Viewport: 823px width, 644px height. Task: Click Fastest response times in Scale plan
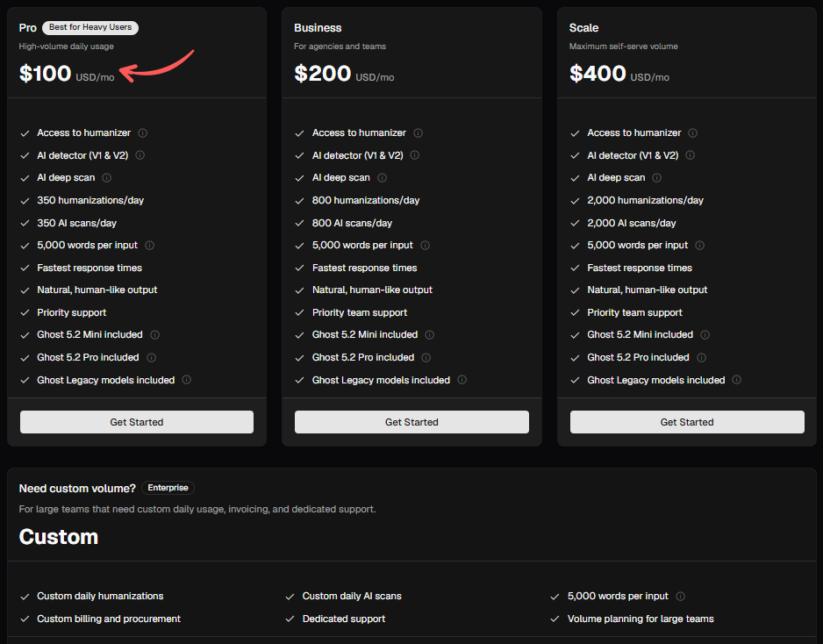pos(640,268)
